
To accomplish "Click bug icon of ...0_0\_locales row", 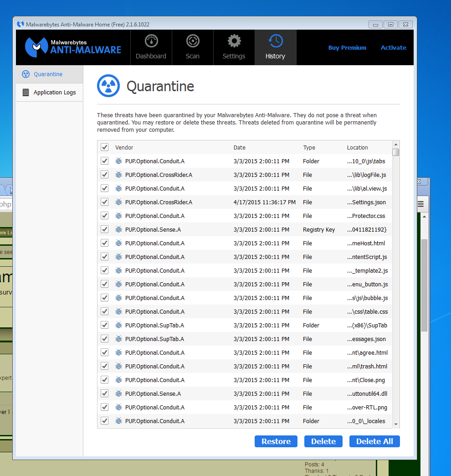I will point(118,421).
